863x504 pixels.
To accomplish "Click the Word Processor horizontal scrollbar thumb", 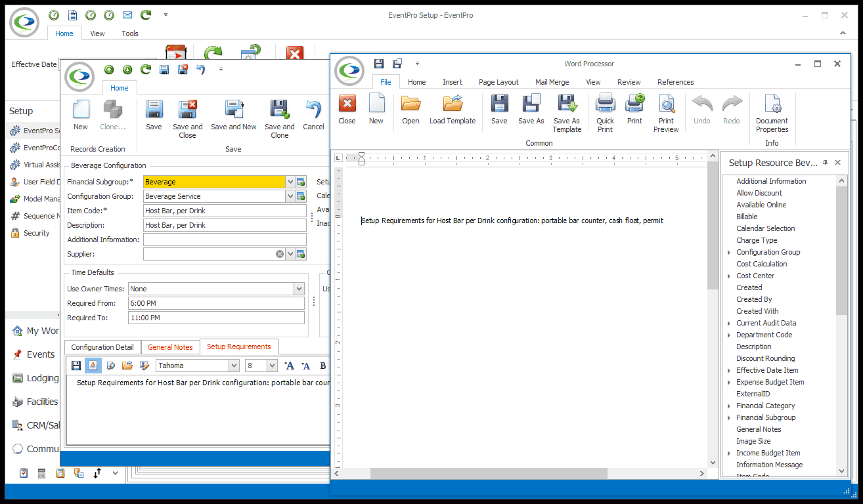I will point(489,473).
